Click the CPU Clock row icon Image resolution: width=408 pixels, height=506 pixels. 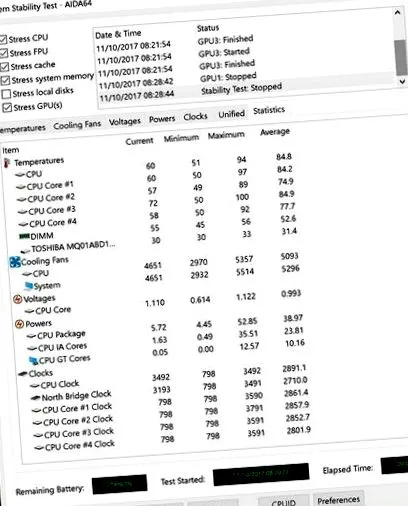[x=35, y=386]
